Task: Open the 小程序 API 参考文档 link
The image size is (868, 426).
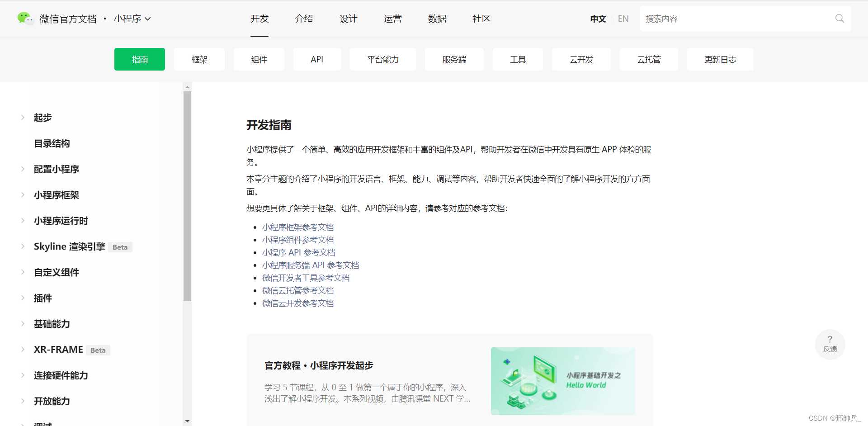Action: pyautogui.click(x=299, y=252)
